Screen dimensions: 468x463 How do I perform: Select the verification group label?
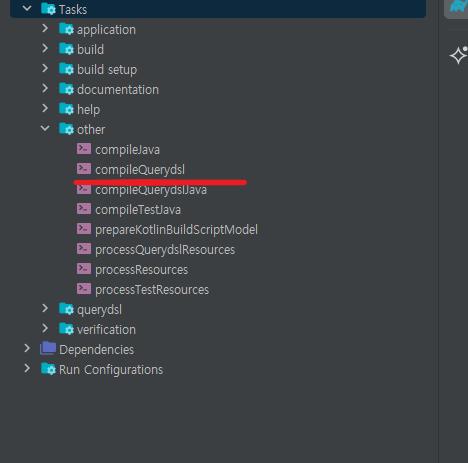click(x=106, y=330)
